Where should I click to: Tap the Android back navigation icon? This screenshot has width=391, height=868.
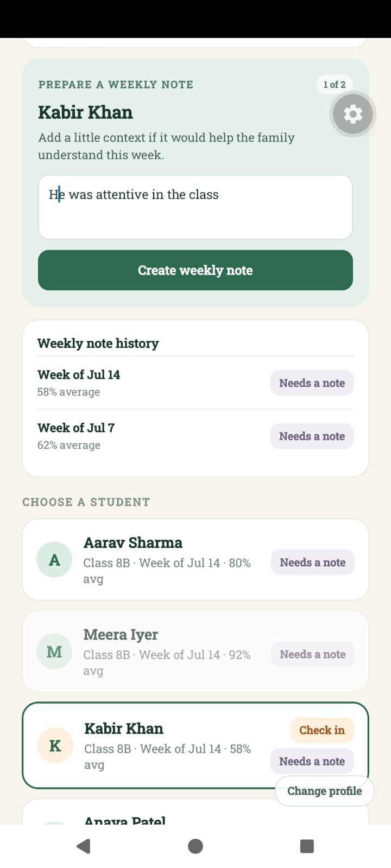84,846
